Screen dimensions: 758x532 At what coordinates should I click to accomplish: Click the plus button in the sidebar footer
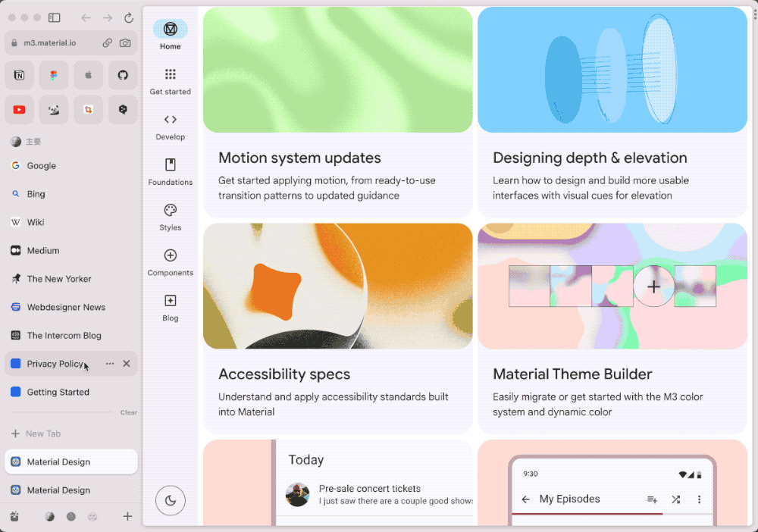pyautogui.click(x=127, y=517)
